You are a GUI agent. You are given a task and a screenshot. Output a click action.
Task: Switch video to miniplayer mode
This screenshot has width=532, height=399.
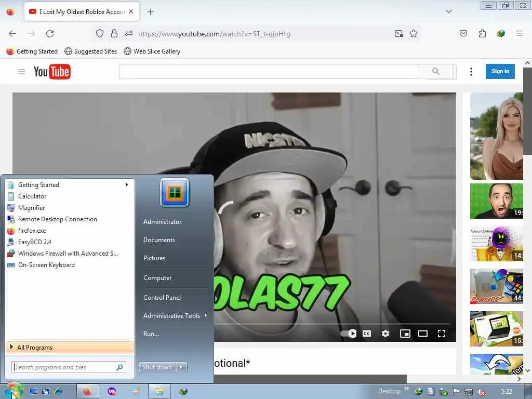pyautogui.click(x=405, y=334)
